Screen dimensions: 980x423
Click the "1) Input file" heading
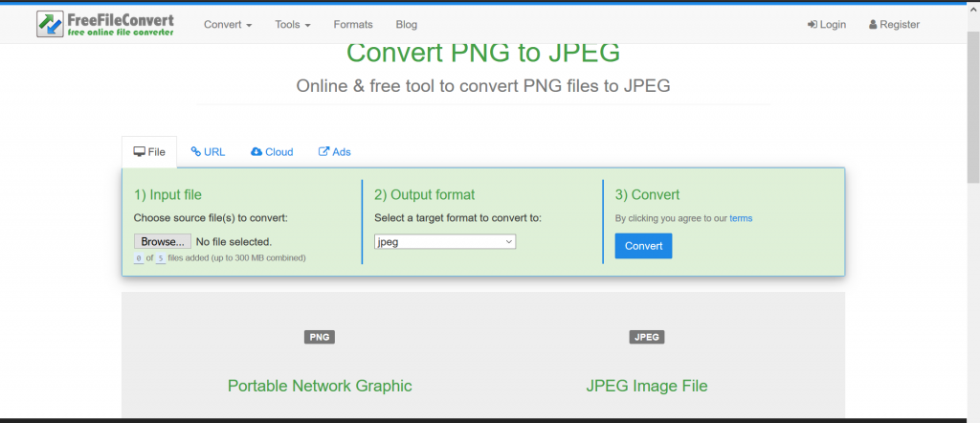(167, 195)
